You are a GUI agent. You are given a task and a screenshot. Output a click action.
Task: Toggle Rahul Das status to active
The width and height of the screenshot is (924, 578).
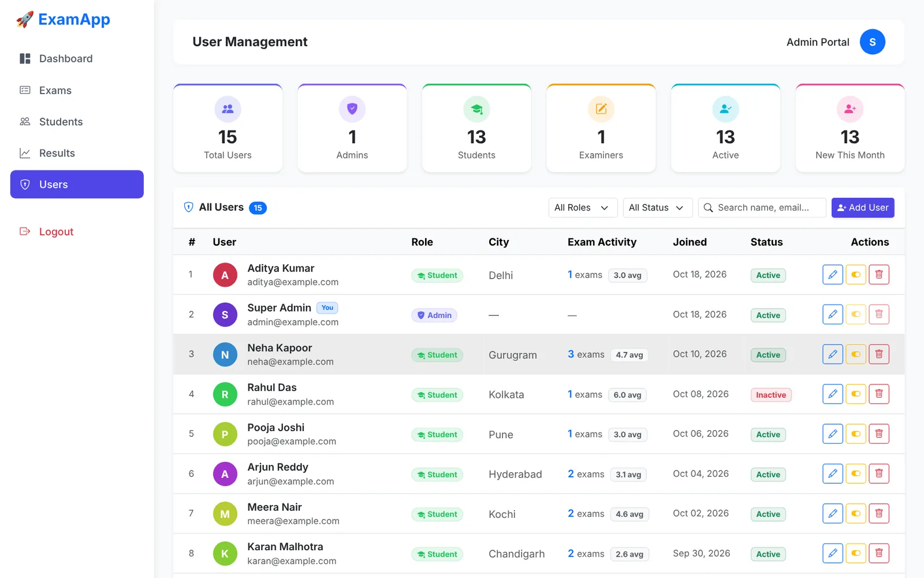pyautogui.click(x=856, y=394)
